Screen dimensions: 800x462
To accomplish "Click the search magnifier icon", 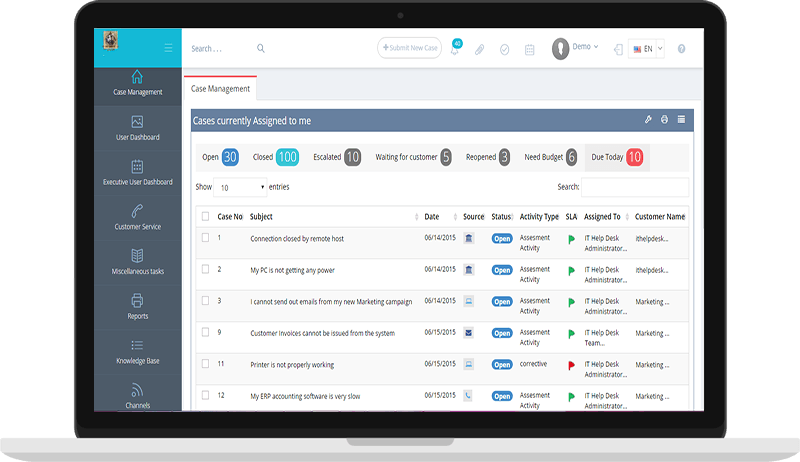I will click(261, 48).
